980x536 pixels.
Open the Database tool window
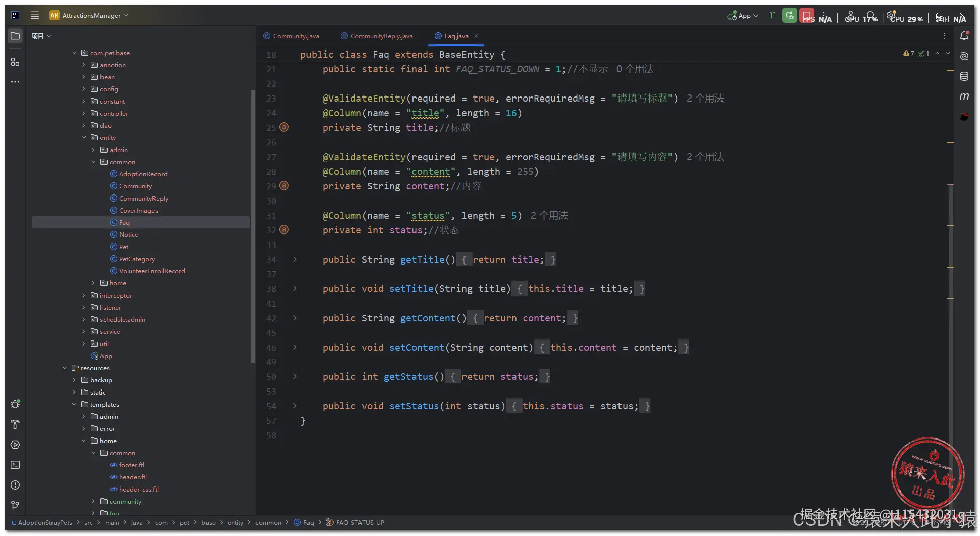point(964,76)
